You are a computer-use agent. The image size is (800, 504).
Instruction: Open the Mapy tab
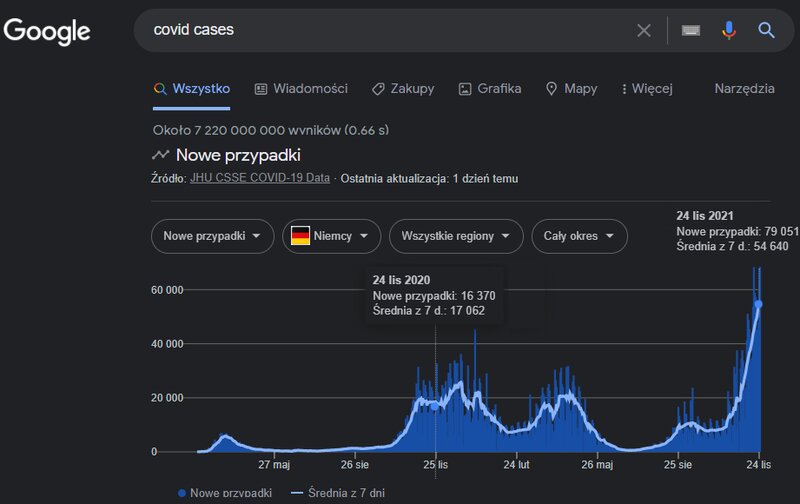coord(571,89)
